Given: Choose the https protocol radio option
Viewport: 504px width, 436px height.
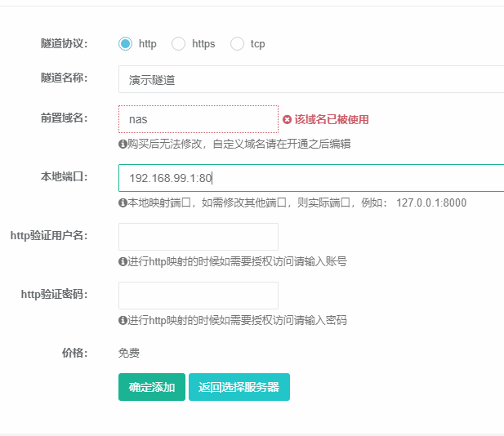Looking at the screenshot, I should click(178, 44).
